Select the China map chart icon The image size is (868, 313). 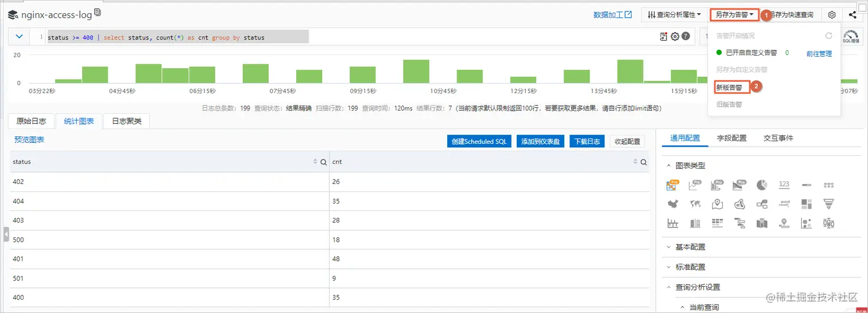pos(672,204)
